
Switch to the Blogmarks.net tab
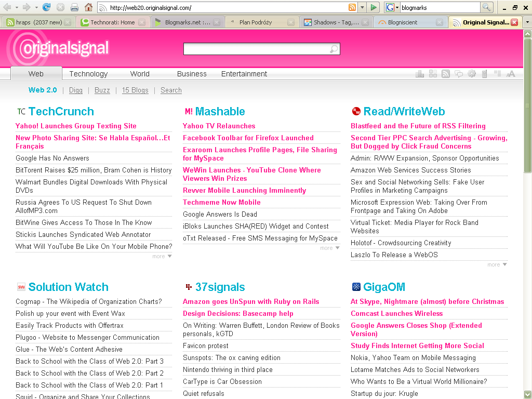point(187,22)
